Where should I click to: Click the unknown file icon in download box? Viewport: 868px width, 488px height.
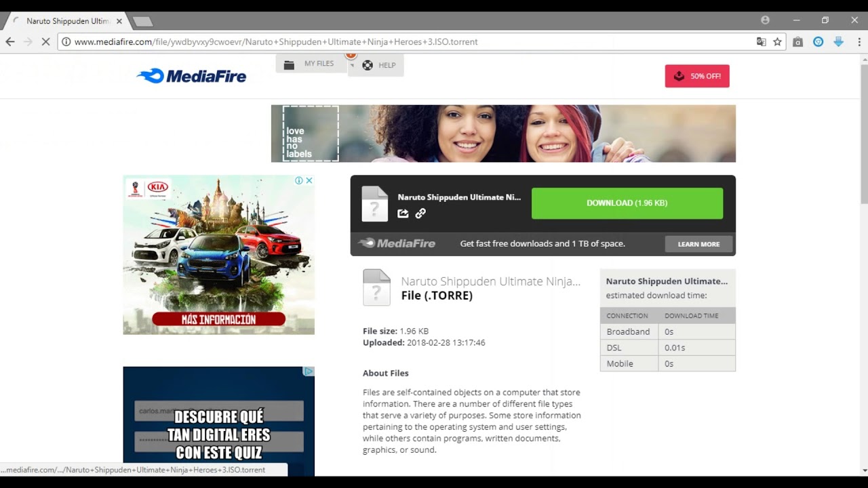click(375, 204)
